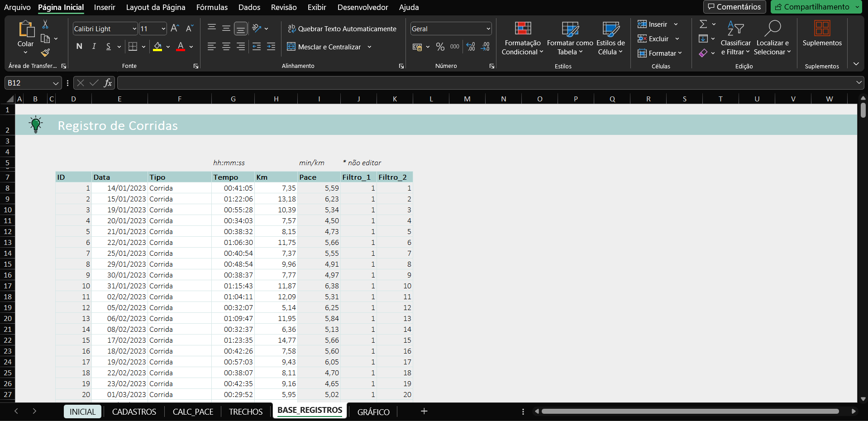Add a new worksheet with the plus button
Viewport: 868px width, 421px height.
coord(424,411)
